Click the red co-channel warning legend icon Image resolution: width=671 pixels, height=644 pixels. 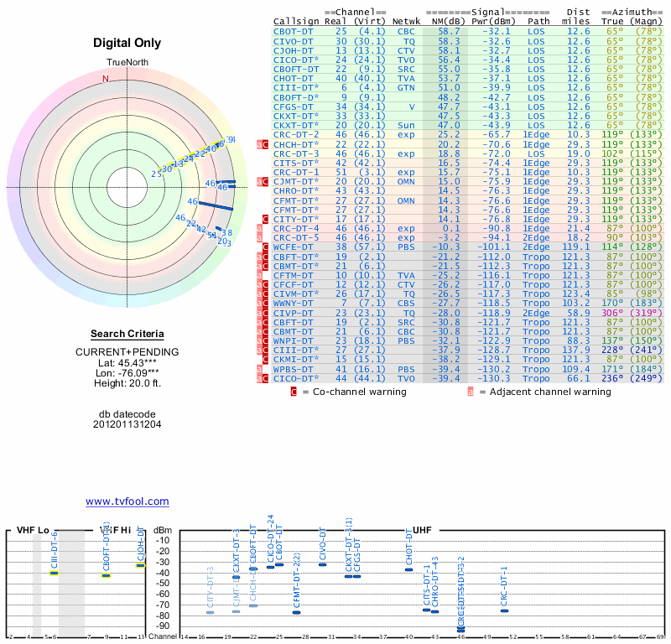coord(294,391)
